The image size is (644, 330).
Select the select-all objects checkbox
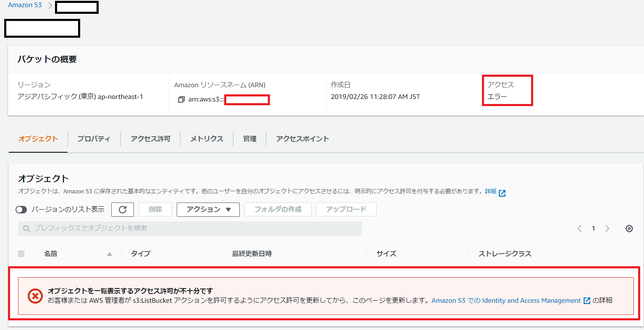[x=21, y=253]
